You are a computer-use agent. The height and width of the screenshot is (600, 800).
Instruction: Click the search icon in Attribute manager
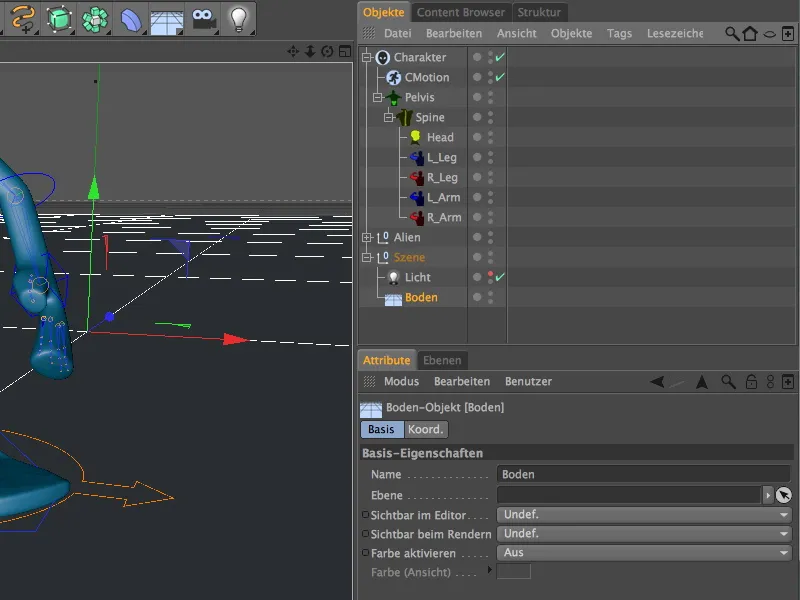point(728,382)
